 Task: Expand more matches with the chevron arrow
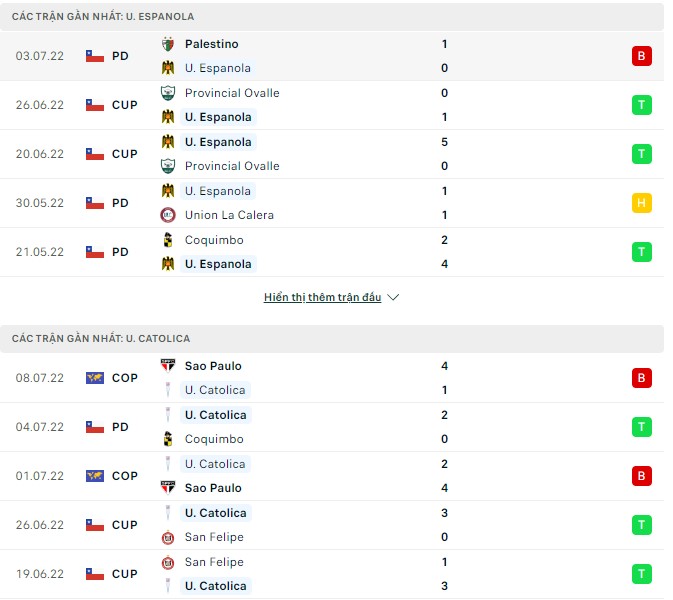(393, 298)
